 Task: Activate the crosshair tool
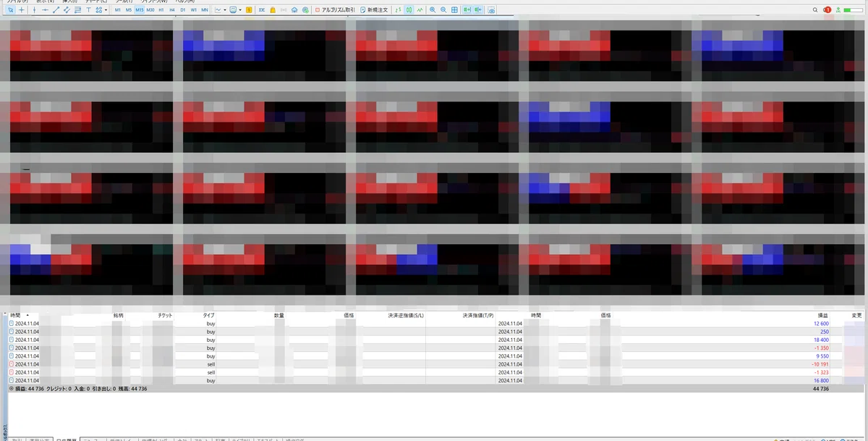(22, 10)
